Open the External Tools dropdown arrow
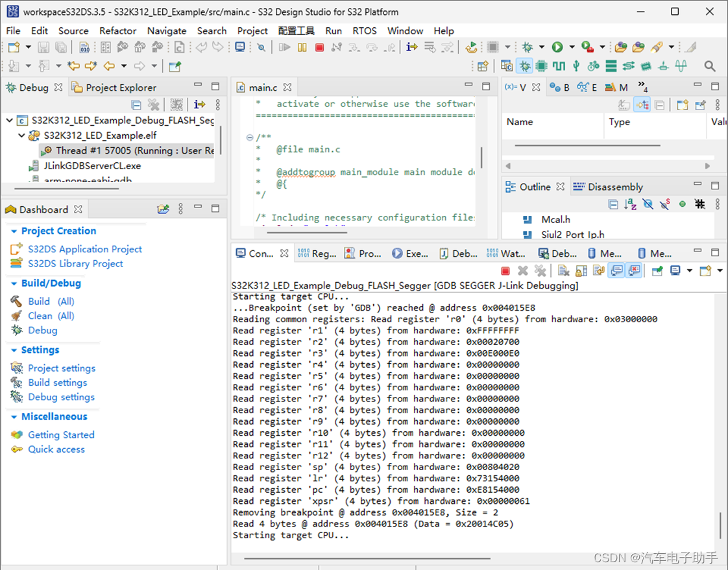Image resolution: width=728 pixels, height=570 pixels. click(x=602, y=47)
